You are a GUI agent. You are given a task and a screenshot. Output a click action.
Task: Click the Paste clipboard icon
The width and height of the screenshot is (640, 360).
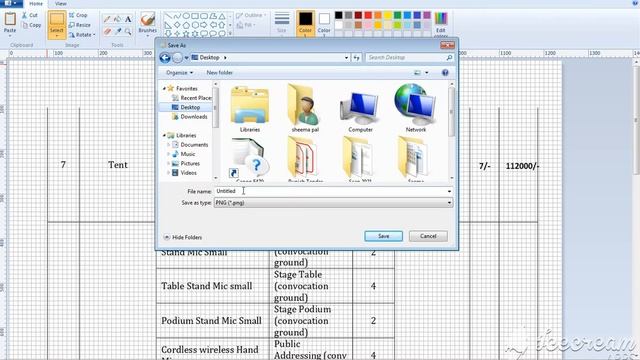tap(10, 19)
